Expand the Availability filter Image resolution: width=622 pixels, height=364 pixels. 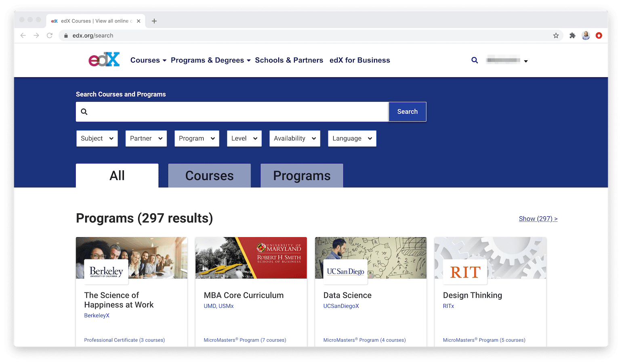click(x=294, y=138)
